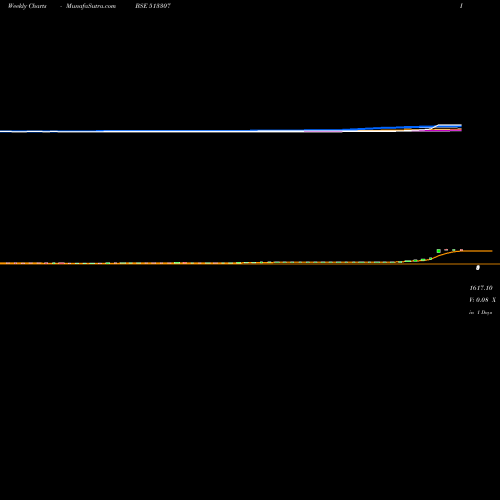Click the "in 1 Days" label

(481, 313)
